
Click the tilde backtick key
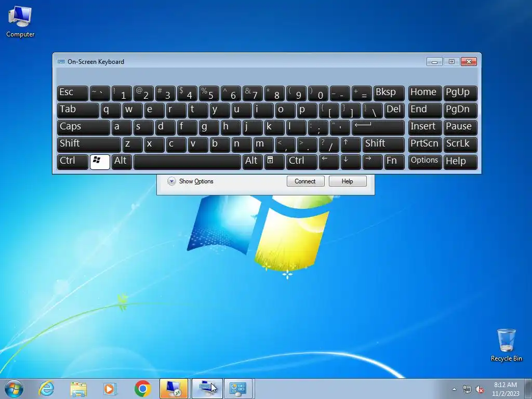[100, 93]
